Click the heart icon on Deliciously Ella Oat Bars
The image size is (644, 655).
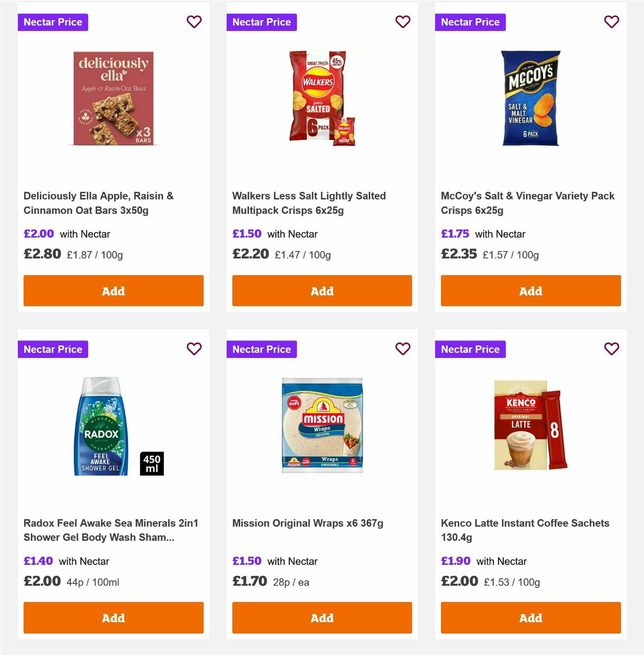pyautogui.click(x=194, y=22)
